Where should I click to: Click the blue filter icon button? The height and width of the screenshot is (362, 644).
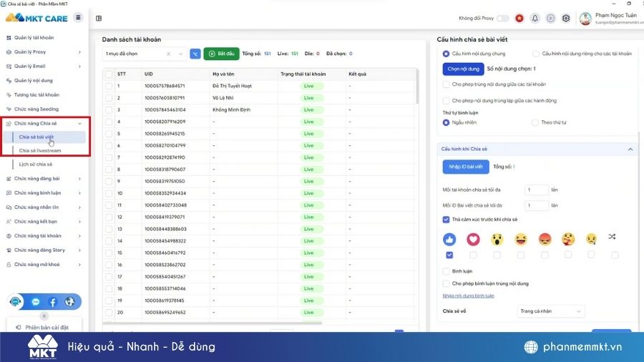coord(195,54)
